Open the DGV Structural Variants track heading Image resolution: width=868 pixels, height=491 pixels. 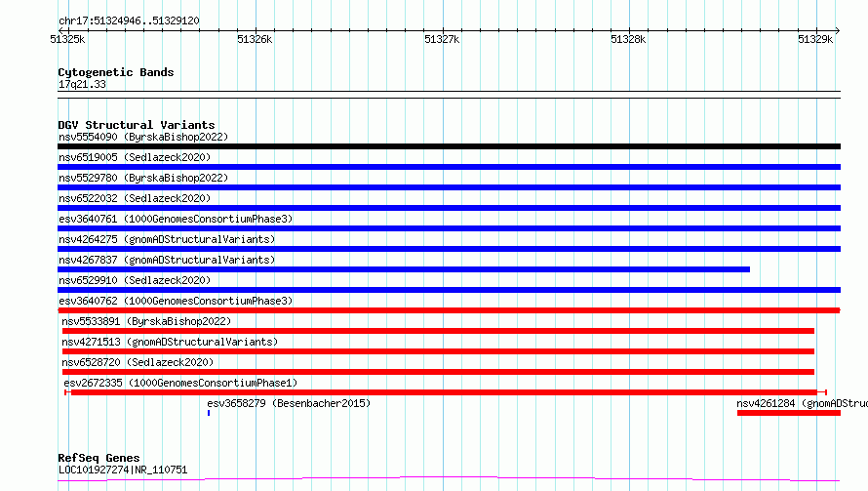tap(137, 125)
